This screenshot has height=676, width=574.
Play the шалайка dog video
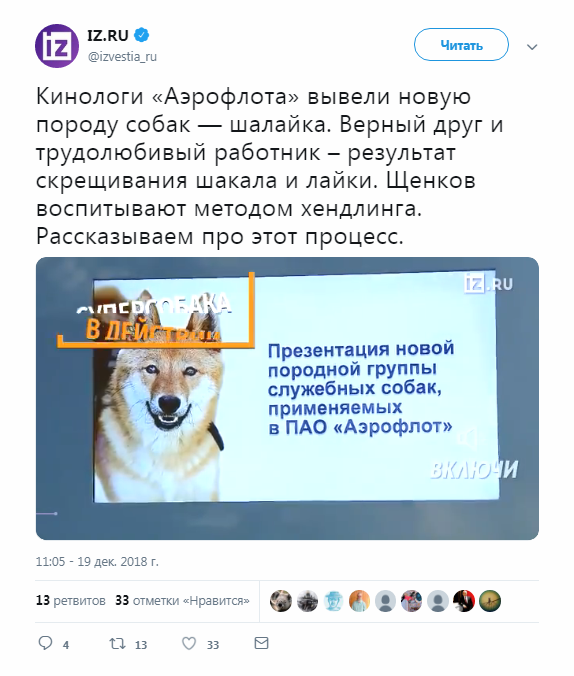287,398
